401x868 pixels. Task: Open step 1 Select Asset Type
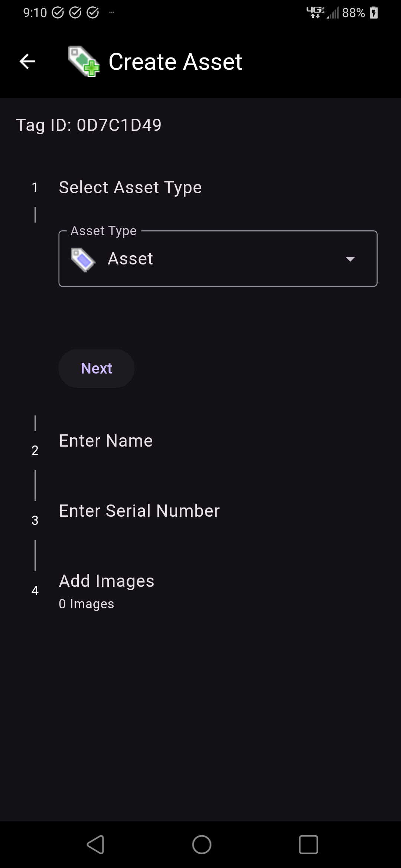(x=130, y=187)
